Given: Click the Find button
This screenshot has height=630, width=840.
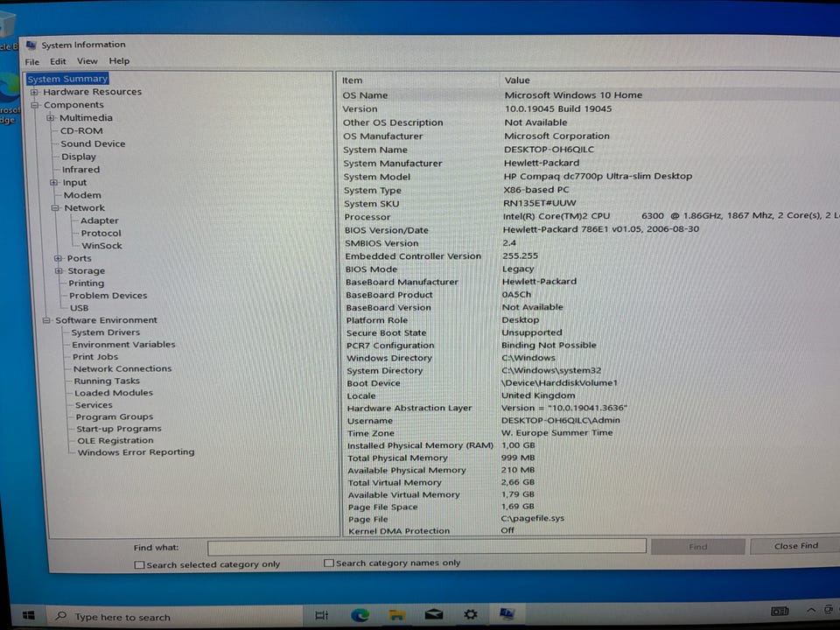Looking at the screenshot, I should (x=697, y=547).
